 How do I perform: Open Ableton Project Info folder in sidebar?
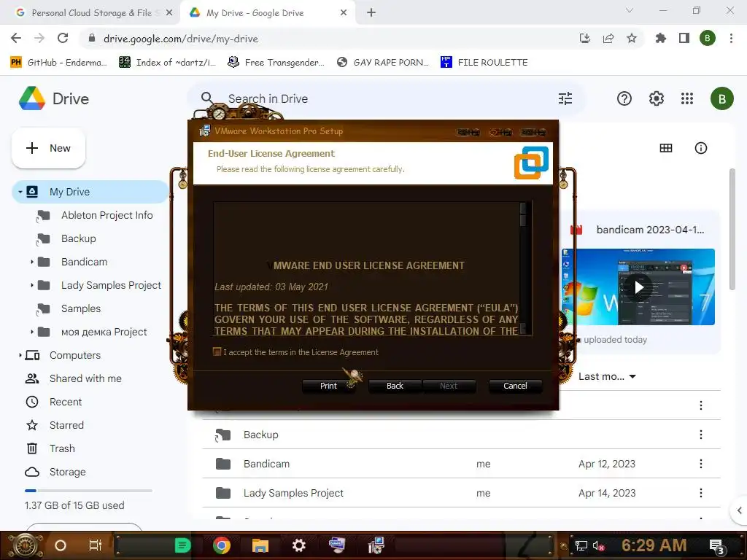(x=107, y=215)
